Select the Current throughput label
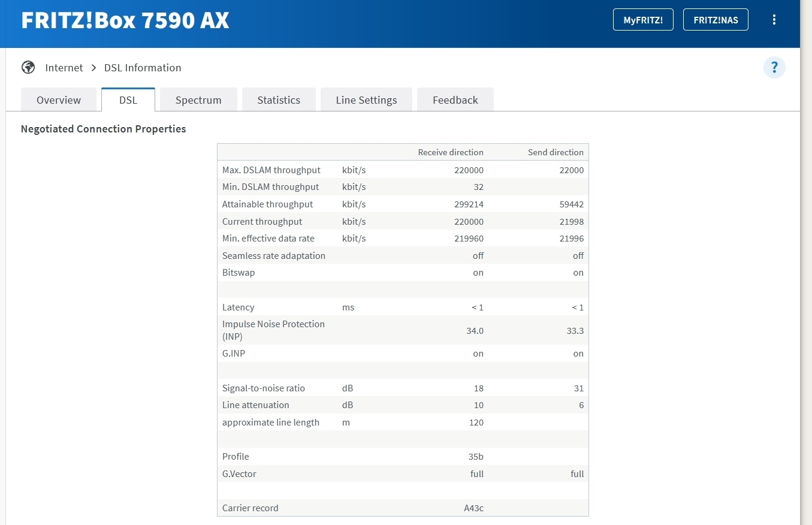 (x=262, y=222)
